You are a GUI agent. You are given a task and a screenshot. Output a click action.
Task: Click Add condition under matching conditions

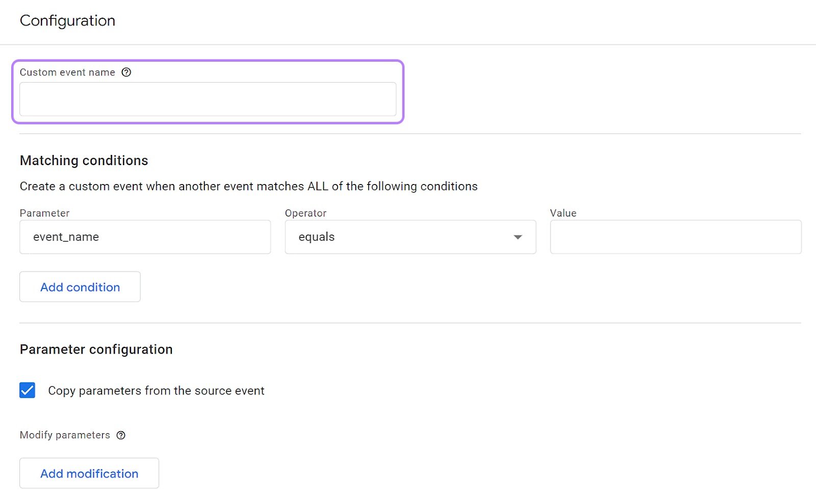(x=80, y=287)
